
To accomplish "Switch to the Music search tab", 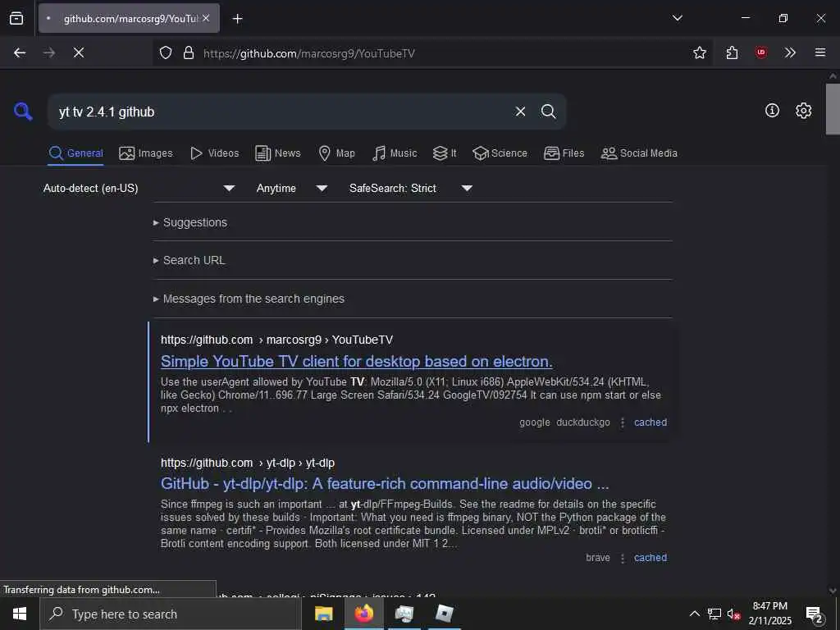I will coord(395,153).
